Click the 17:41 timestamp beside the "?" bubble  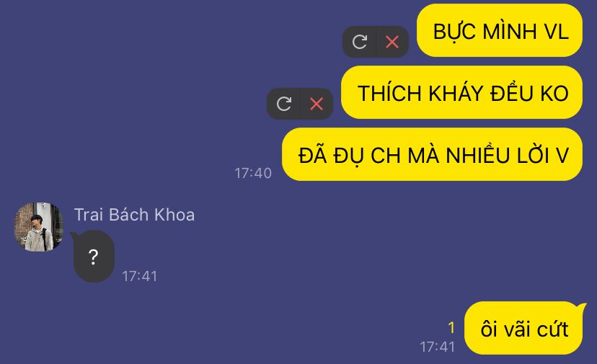tap(140, 277)
